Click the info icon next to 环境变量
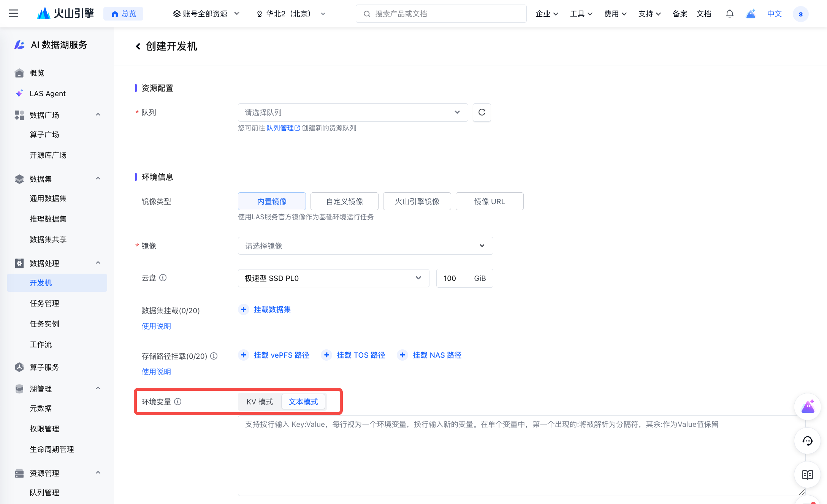Viewport: 827px width, 504px height. click(x=178, y=401)
